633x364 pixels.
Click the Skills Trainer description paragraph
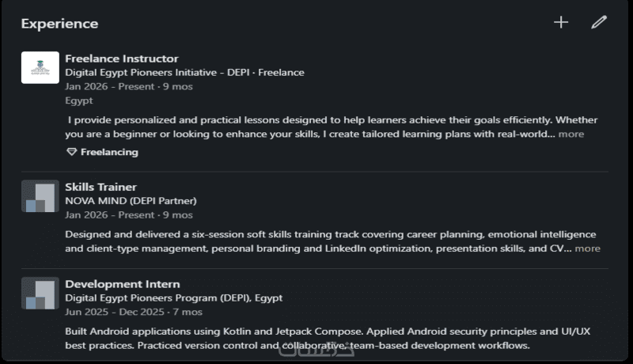tap(331, 241)
